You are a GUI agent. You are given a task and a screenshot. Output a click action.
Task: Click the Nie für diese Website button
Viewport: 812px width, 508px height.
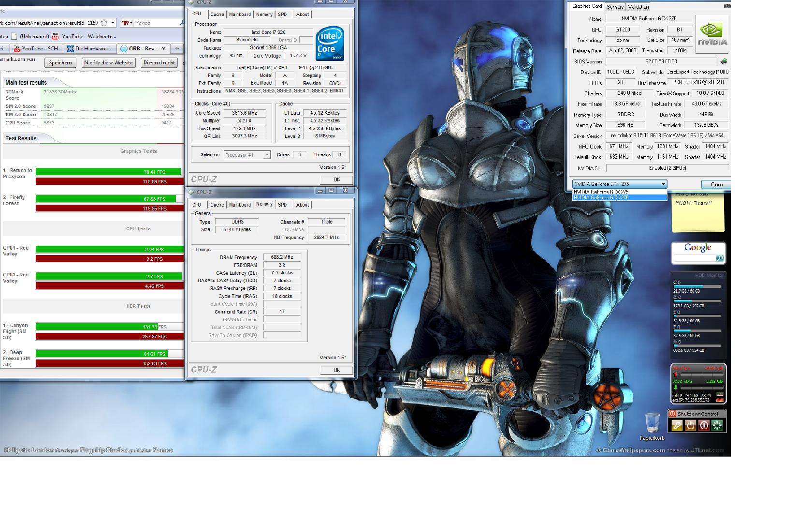tap(108, 62)
